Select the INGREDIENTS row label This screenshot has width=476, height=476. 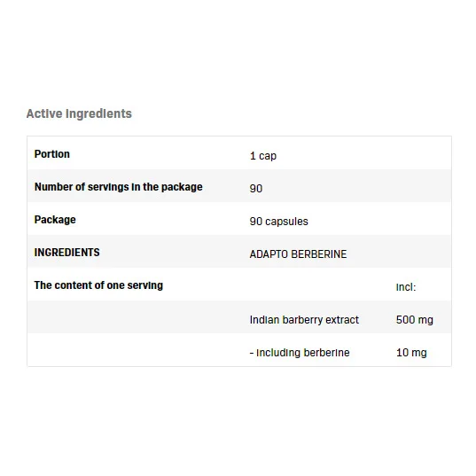(66, 253)
